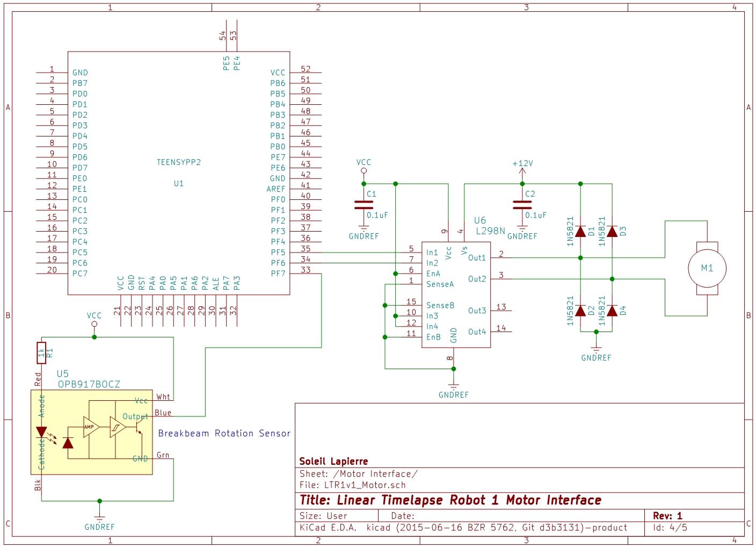Click the +12V power arrow symbol
Viewport: 756px width, 547px height.
(x=522, y=171)
